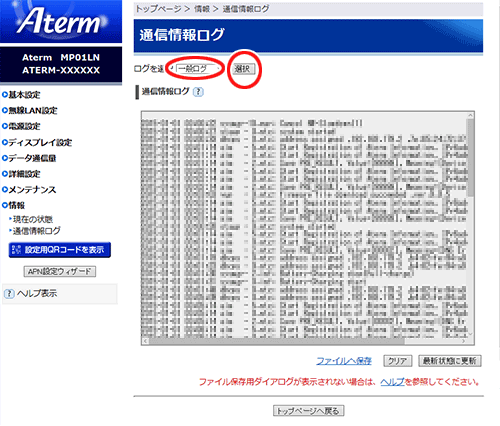Click the 設定用QRコードを表示 button
500x426 pixels.
coord(60,250)
